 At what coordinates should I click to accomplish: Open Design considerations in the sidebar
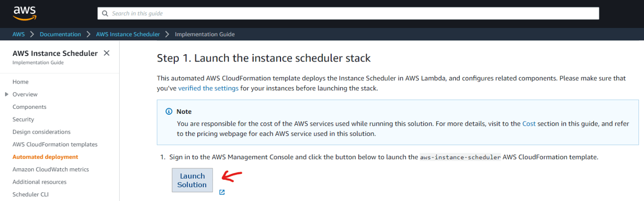coord(41,132)
